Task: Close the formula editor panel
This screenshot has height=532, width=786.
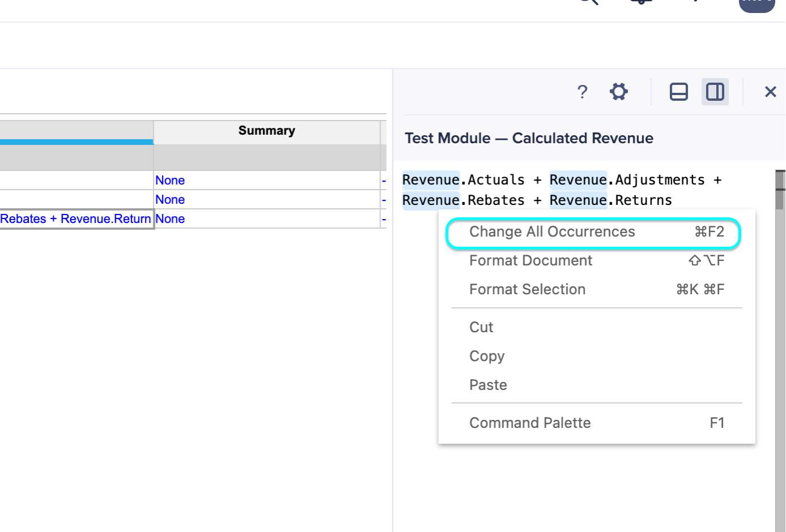Action: pos(770,92)
